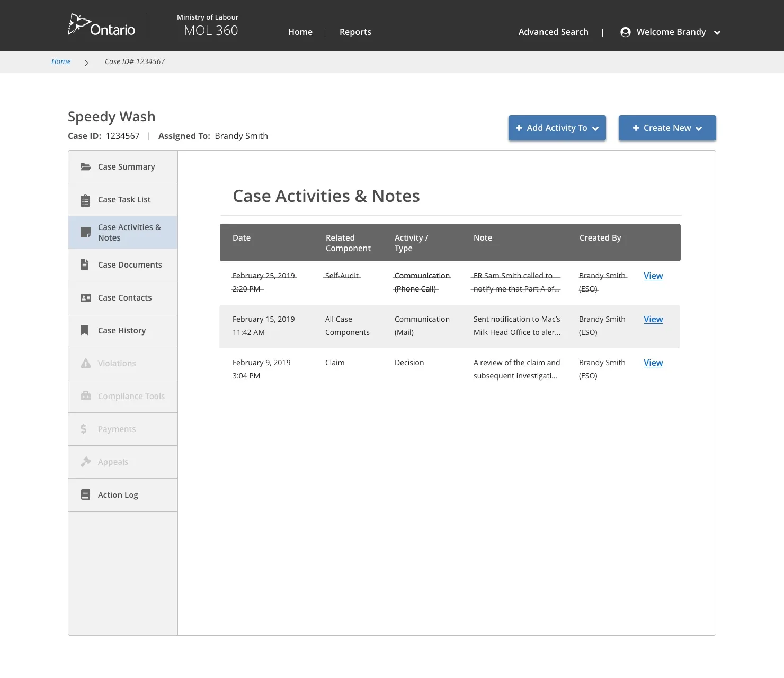Click the Created By column header

[600, 238]
